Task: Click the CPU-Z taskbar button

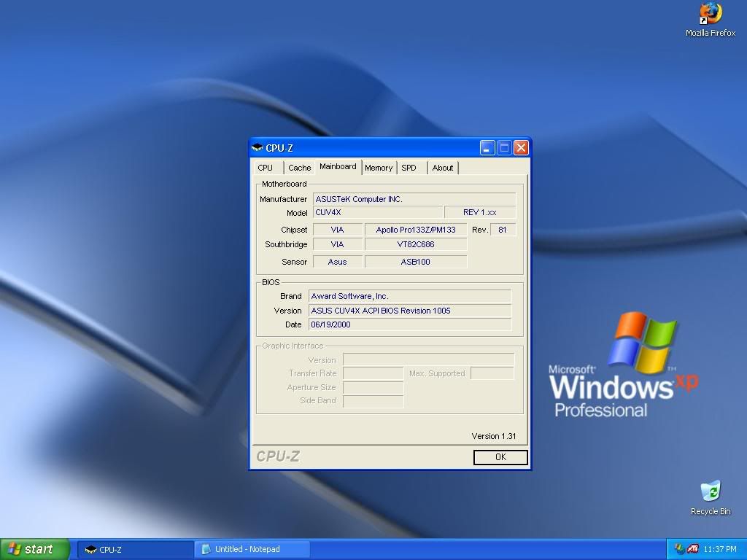Action: (136, 549)
